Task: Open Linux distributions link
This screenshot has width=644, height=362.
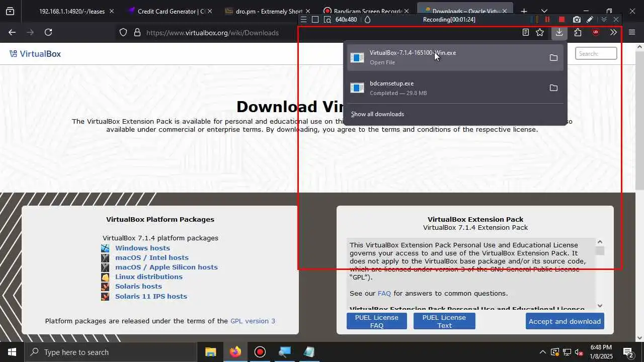Action: tap(149, 277)
